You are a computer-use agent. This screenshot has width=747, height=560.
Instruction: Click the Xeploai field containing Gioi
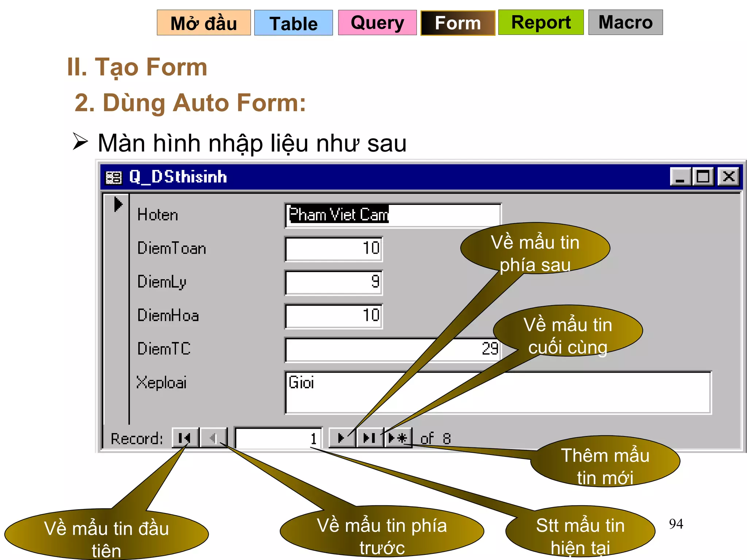coord(498,393)
